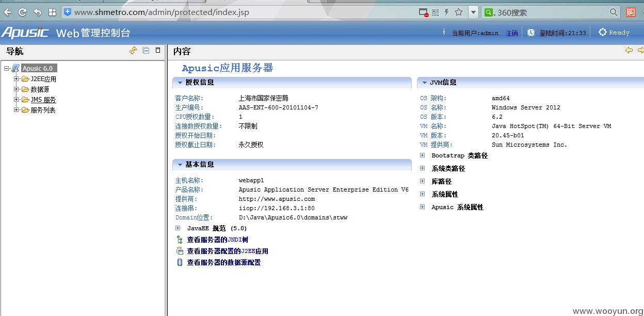Expand the JMS 服务 tree node

tap(17, 100)
